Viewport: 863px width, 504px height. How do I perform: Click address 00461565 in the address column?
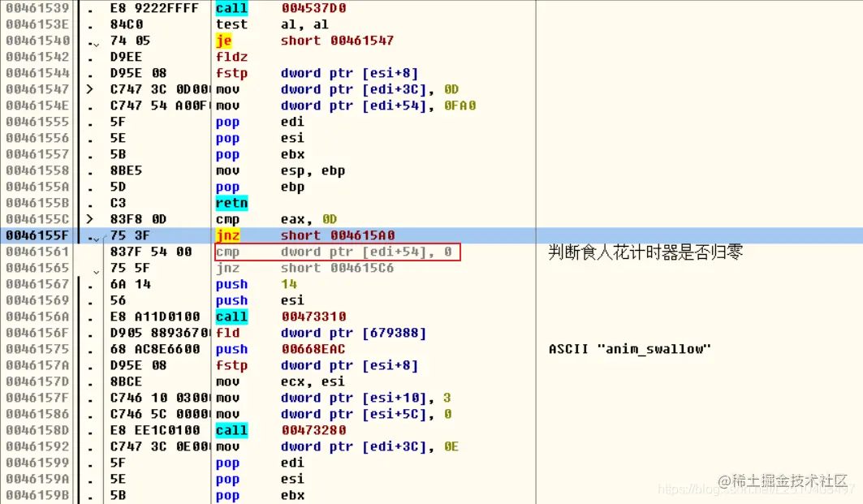pyautogui.click(x=37, y=268)
